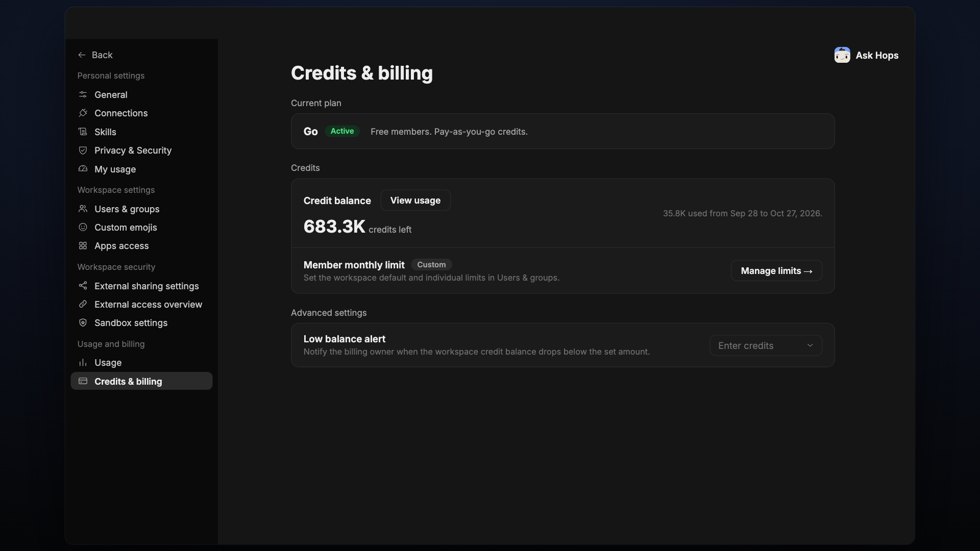Open the General settings page
Viewport: 980px width, 551px height.
coord(141,94)
